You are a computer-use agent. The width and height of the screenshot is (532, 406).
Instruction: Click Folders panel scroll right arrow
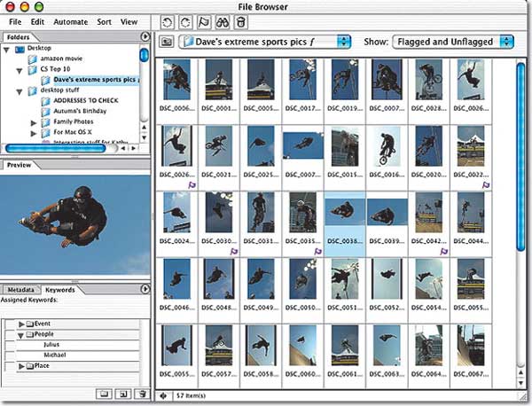pyautogui.click(x=134, y=148)
